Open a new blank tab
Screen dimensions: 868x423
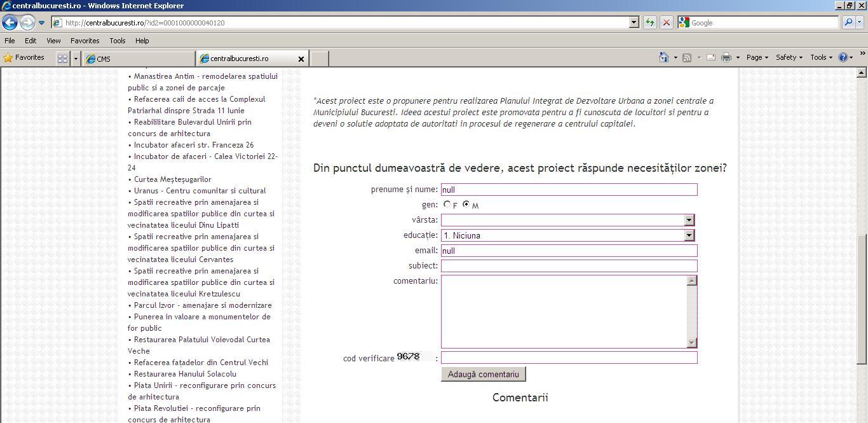click(x=319, y=59)
